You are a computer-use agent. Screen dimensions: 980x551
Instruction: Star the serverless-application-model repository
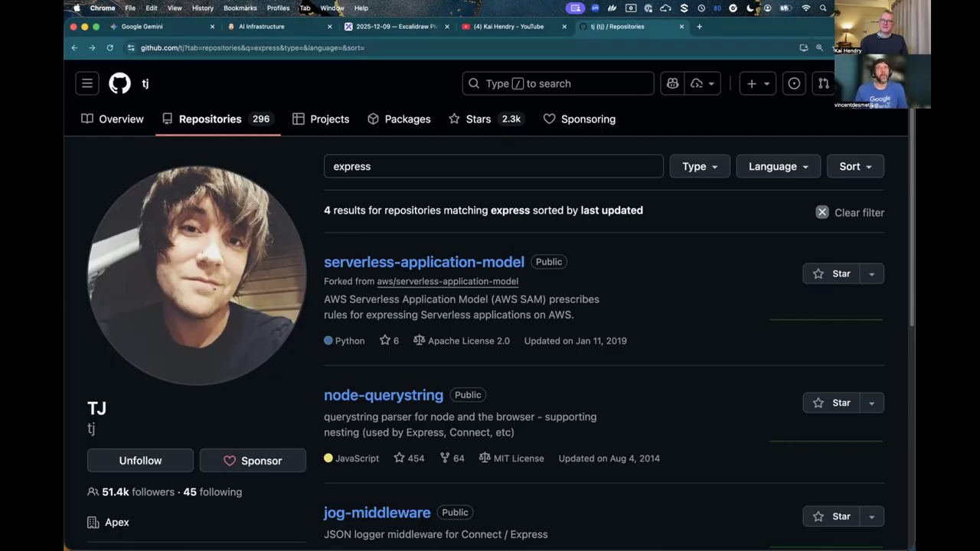click(x=831, y=274)
